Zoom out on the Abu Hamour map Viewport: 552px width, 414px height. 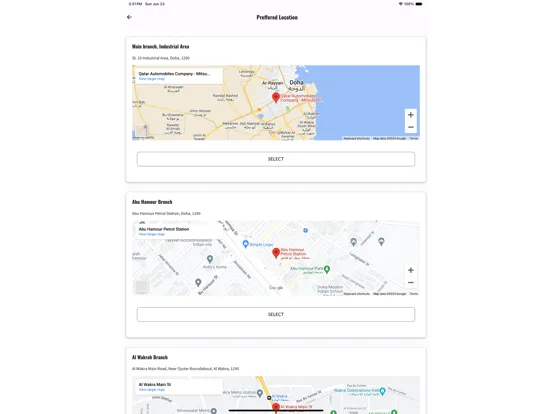pos(410,283)
